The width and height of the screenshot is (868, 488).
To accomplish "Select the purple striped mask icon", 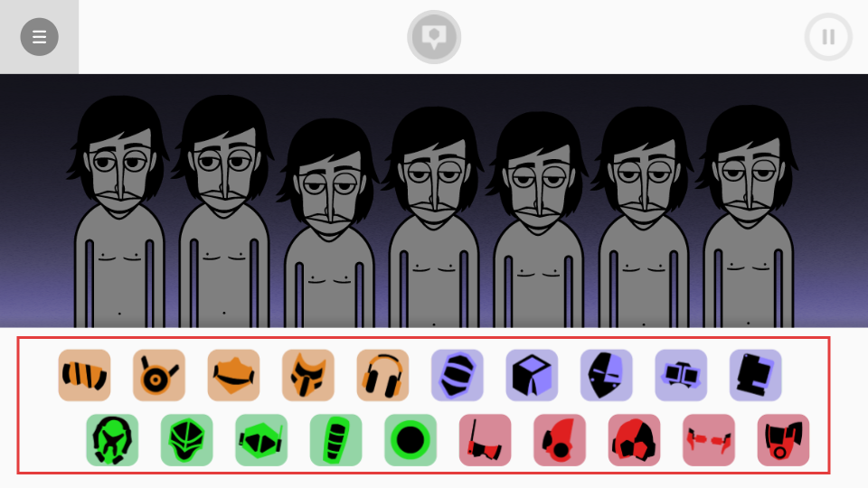I will coord(458,375).
